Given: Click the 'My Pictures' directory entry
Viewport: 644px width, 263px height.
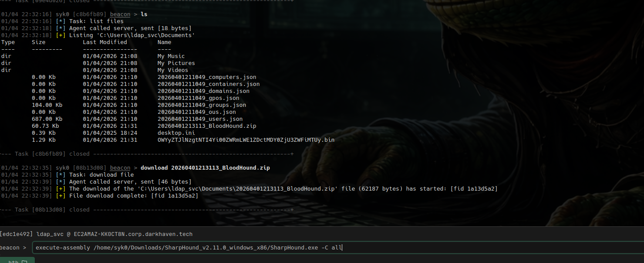Looking at the screenshot, I should pyautogui.click(x=176, y=63).
